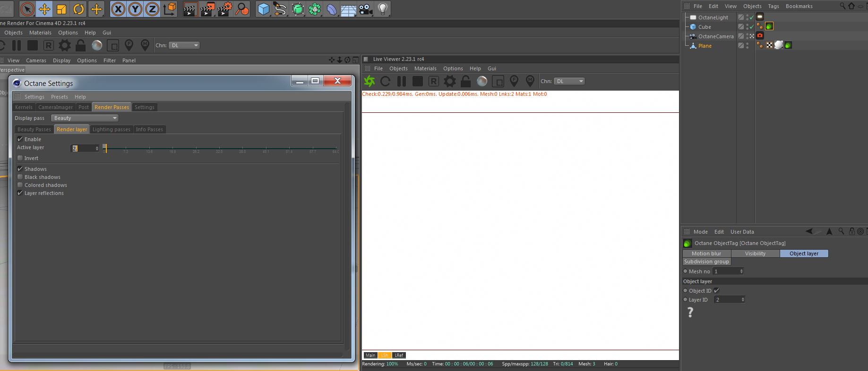Add a camera object from toolbar
Viewport: 868px width, 371px height.
[366, 9]
